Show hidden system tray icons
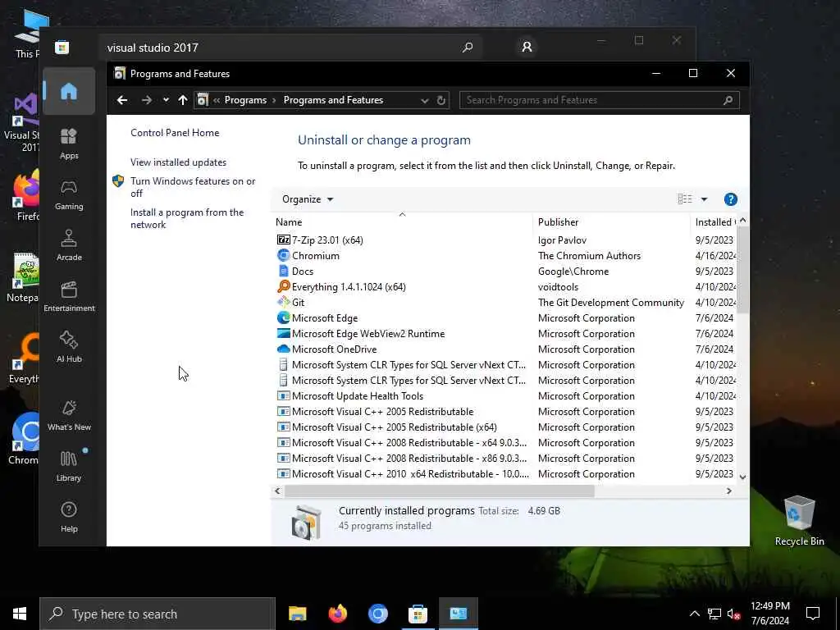Screen dimensions: 840x630 [694, 614]
